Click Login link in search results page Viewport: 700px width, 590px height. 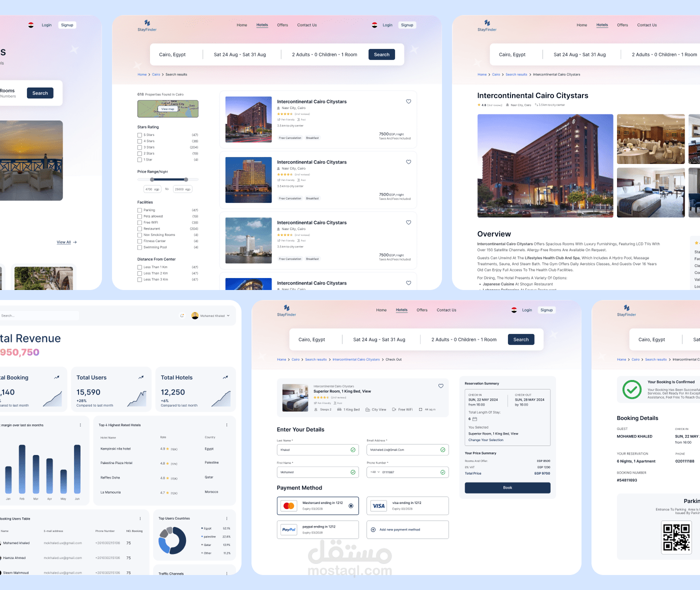(x=387, y=25)
